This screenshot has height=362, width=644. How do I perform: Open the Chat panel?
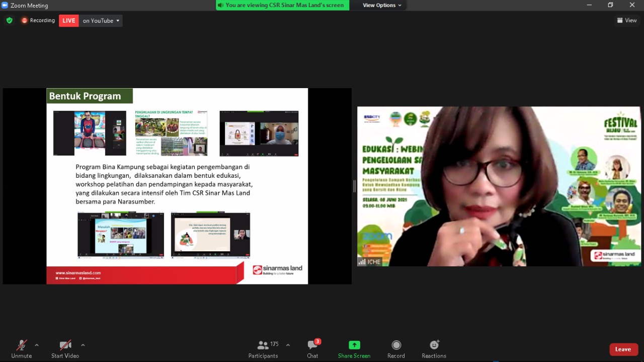312,349
